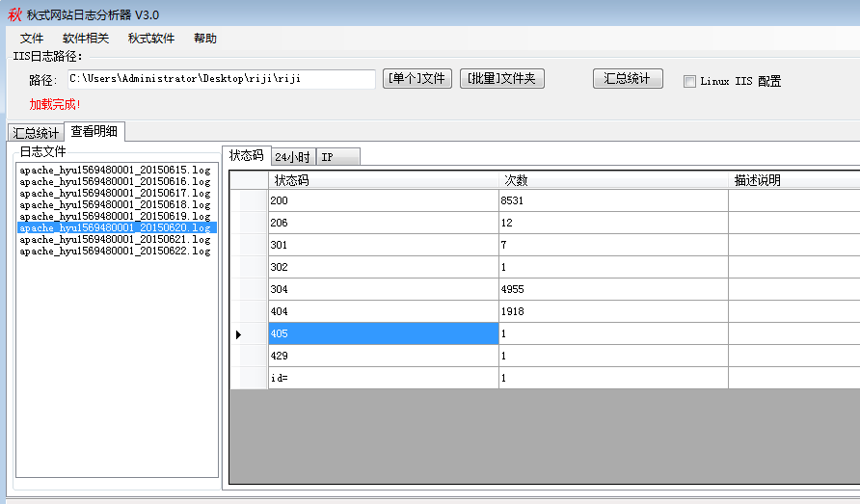The image size is (860, 504).
Task: Open the 文件 menu
Action: (x=32, y=39)
